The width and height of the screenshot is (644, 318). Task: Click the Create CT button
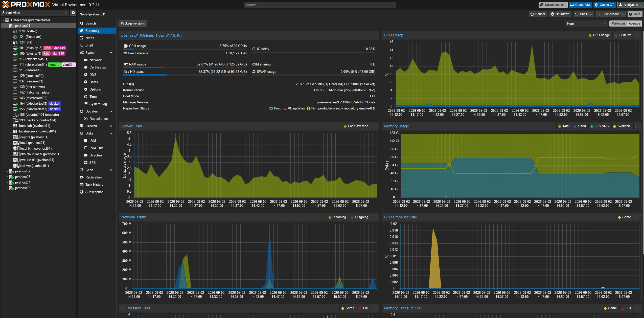pos(604,5)
